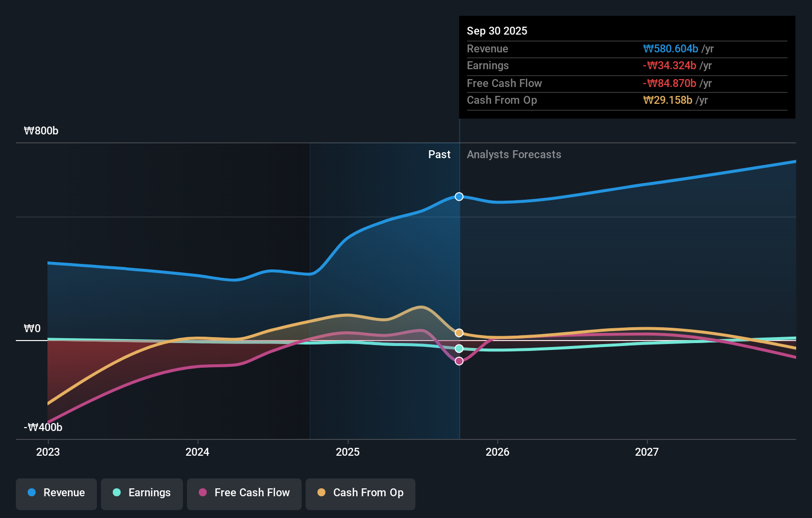Click the teal Earnings data point marker
The width and height of the screenshot is (812, 518).
(459, 348)
